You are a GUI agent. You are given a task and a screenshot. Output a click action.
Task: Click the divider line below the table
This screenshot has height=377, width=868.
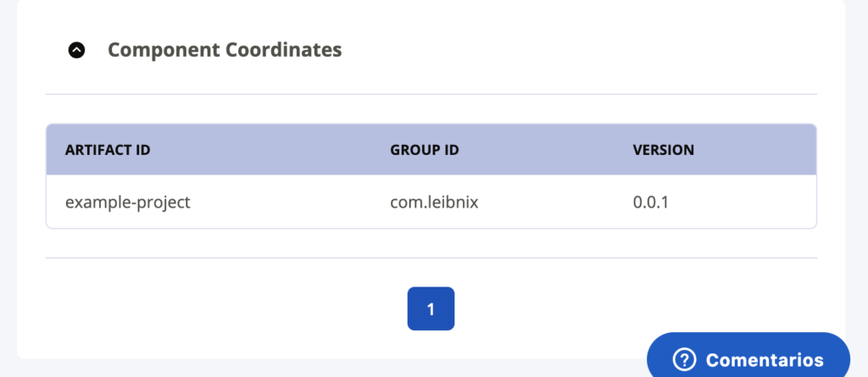pos(431,258)
